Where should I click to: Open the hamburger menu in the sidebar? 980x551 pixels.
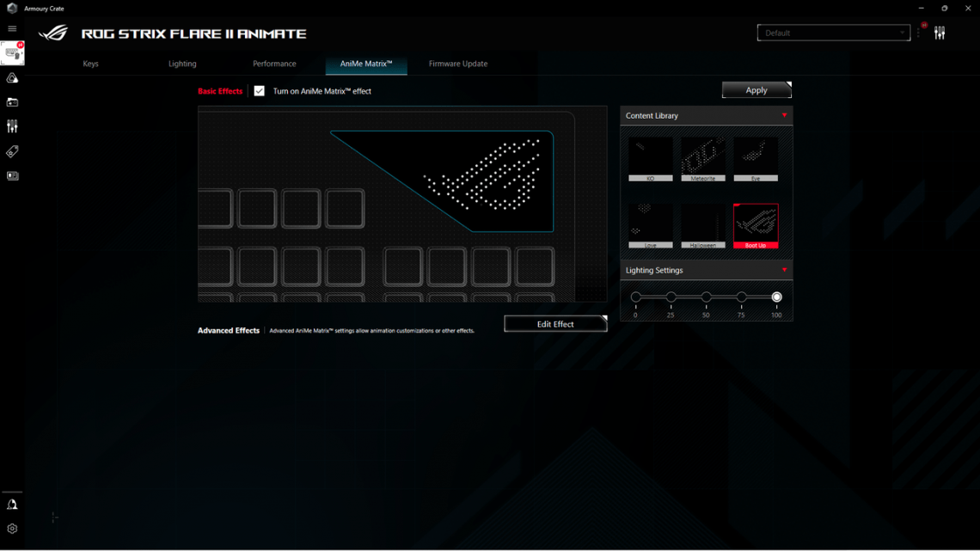click(12, 28)
